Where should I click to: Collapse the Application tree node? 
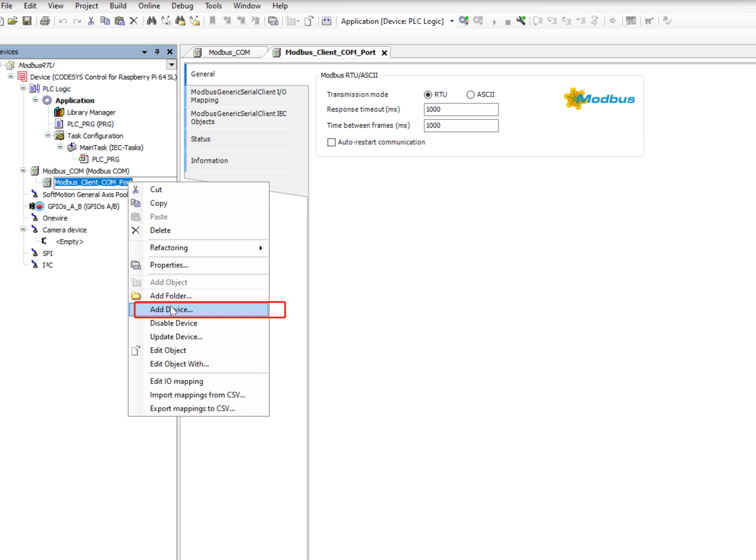pos(35,100)
